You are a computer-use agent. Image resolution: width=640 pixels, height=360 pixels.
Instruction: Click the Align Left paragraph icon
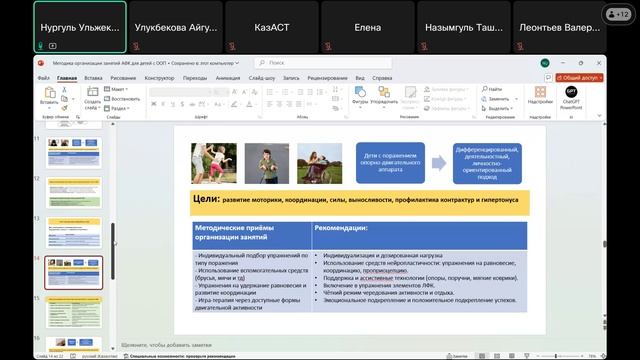pyautogui.click(x=269, y=104)
